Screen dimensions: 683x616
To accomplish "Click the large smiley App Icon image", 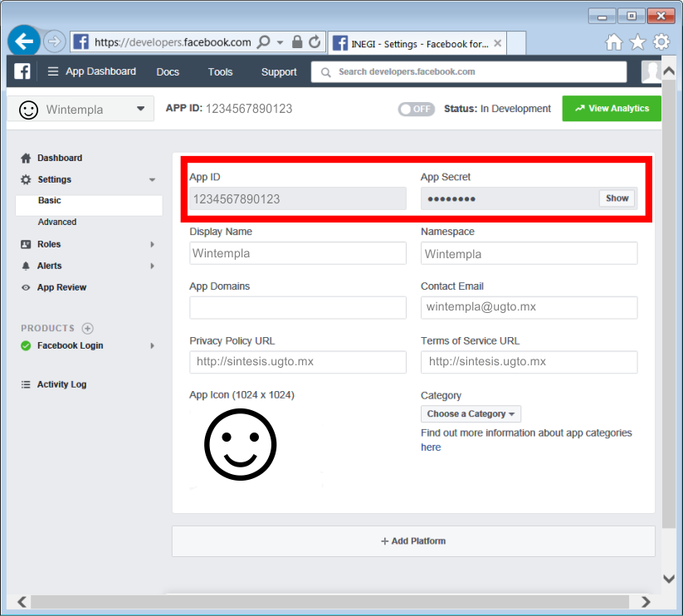I will click(241, 444).
